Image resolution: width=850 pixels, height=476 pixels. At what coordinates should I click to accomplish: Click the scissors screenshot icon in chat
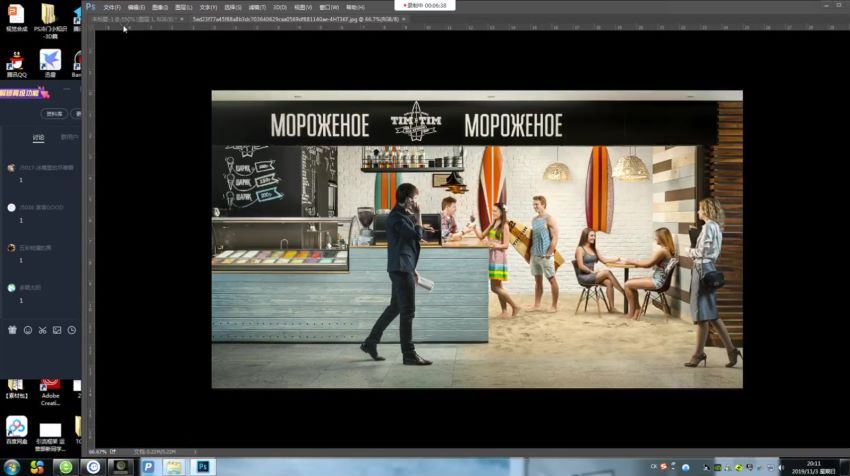pyautogui.click(x=42, y=330)
